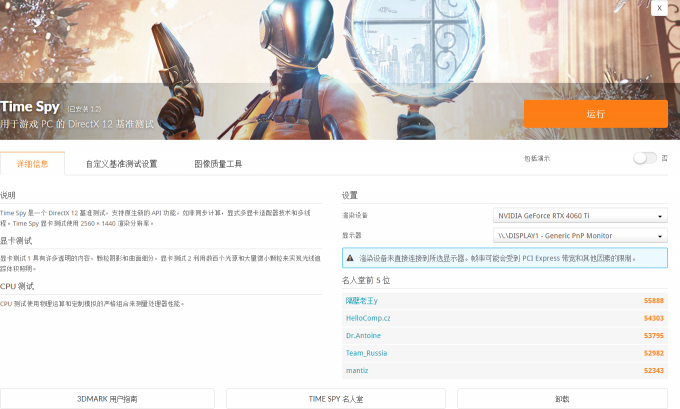This screenshot has width=680, height=409.
Task: Click the 显示器 label
Action: (352, 236)
